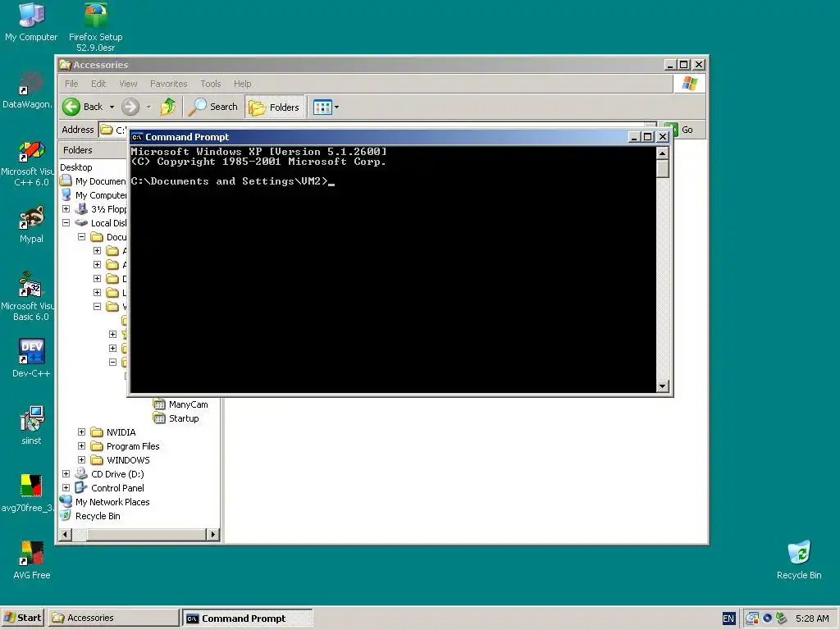
Task: Open siinst desktop icon
Action: tap(31, 426)
